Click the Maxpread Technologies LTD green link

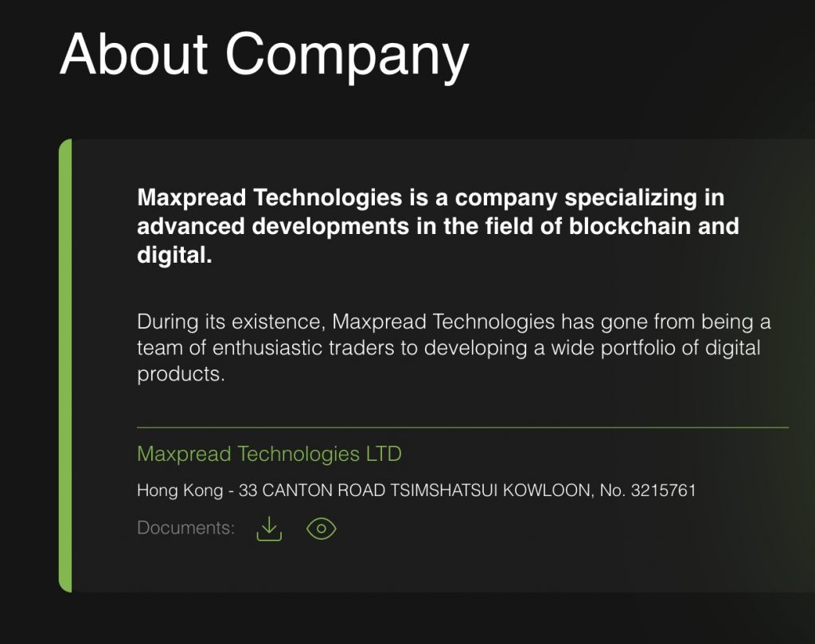point(269,455)
